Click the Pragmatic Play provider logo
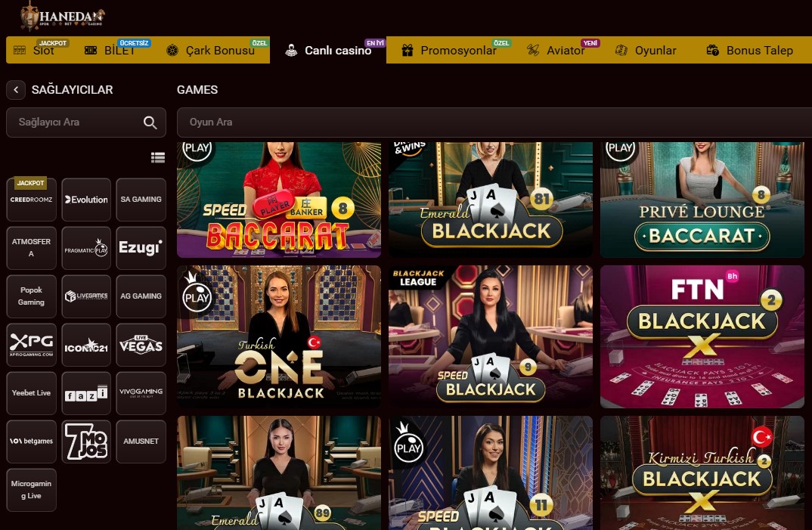Screen dimensions: 812x530 pyautogui.click(x=86, y=248)
